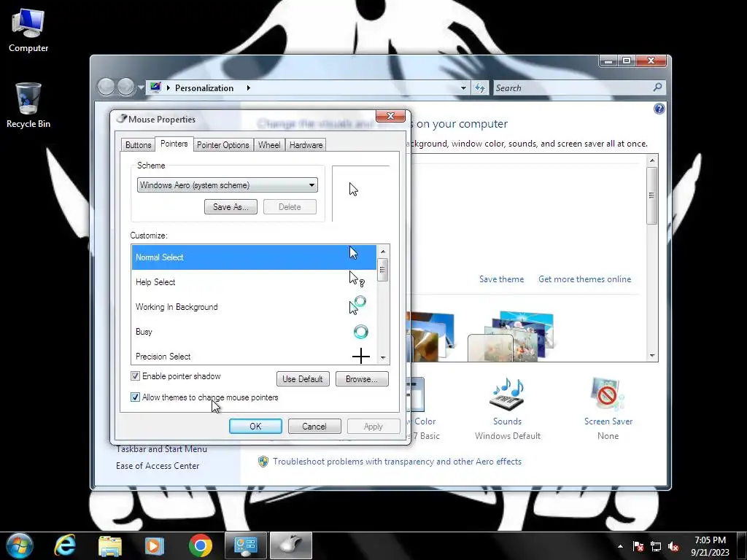The image size is (747, 560).
Task: Open the Recycle Bin desktop icon
Action: tap(28, 106)
